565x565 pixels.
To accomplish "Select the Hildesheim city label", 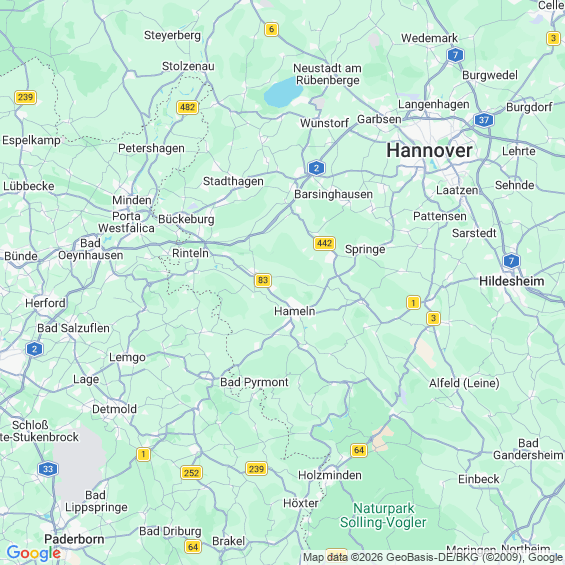I will click(x=511, y=281).
